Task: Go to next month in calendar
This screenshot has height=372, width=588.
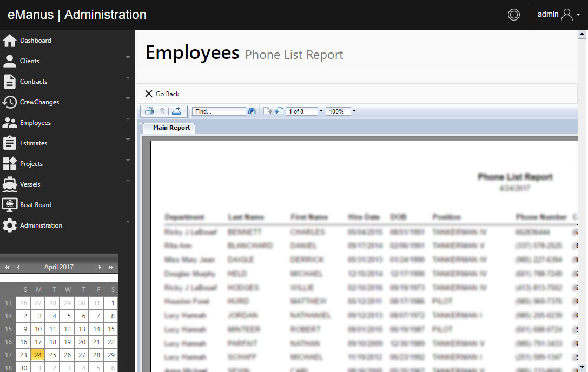Action: 100,267
